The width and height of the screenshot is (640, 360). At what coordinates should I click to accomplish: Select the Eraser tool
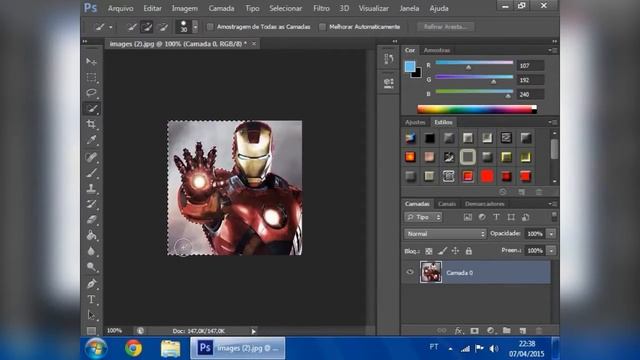click(91, 220)
